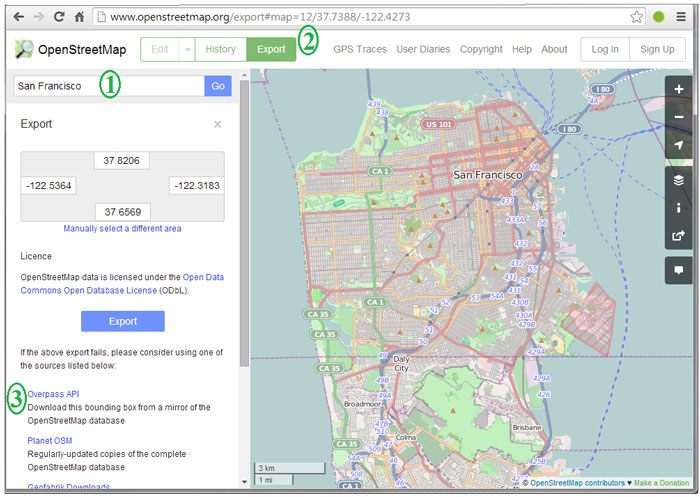Add a note to the map
Screen dimensions: 700x497
[x=679, y=270]
